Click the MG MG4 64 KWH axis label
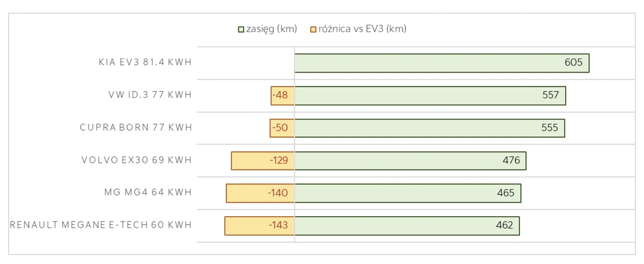The width and height of the screenshot is (644, 264). (x=148, y=193)
